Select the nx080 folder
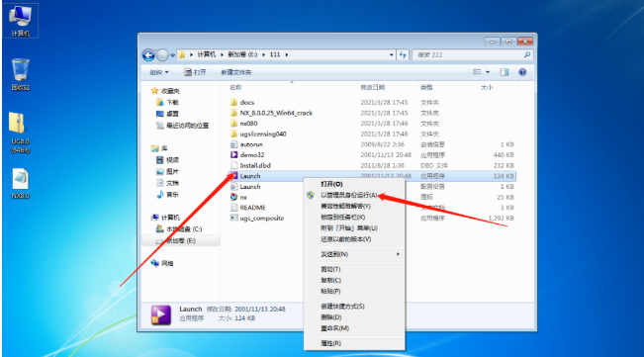This screenshot has height=357, width=644. pos(244,123)
